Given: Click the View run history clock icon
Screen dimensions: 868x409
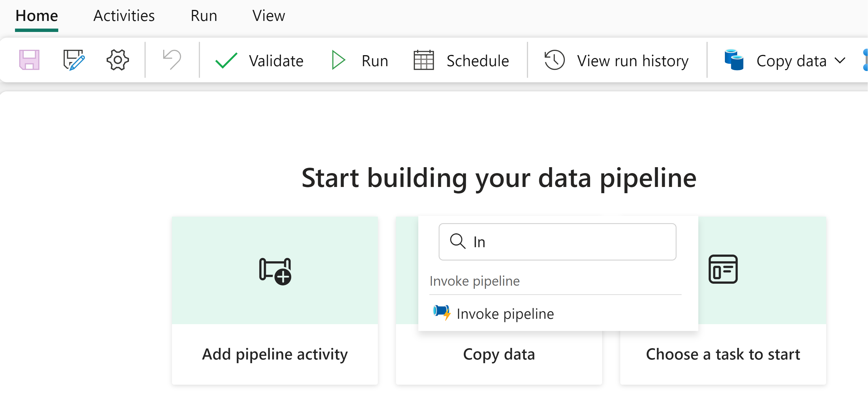Looking at the screenshot, I should (x=554, y=60).
